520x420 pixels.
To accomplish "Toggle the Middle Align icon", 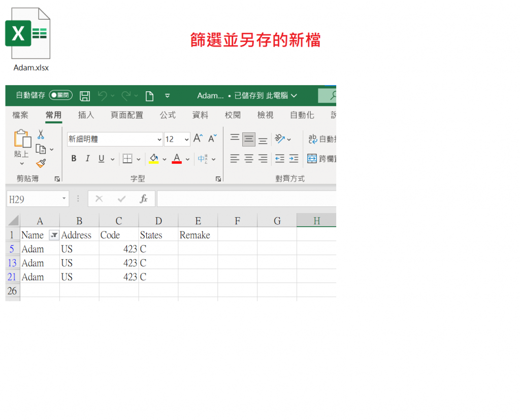I will pyautogui.click(x=249, y=139).
